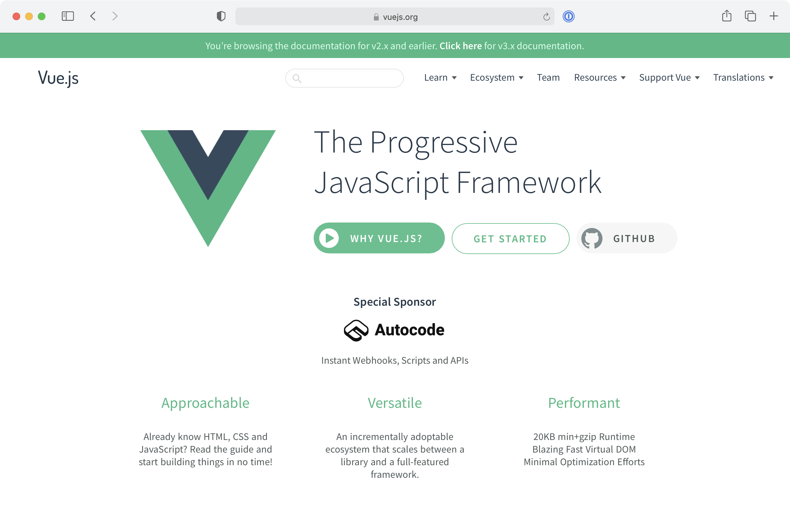This screenshot has height=532, width=790.
Task: Minimize the window with yellow button
Action: pos(29,16)
